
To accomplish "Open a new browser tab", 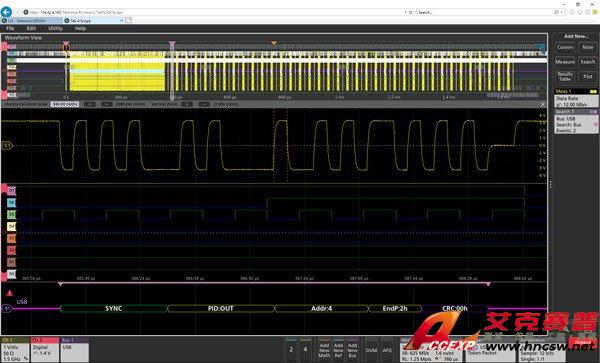I will point(129,21).
